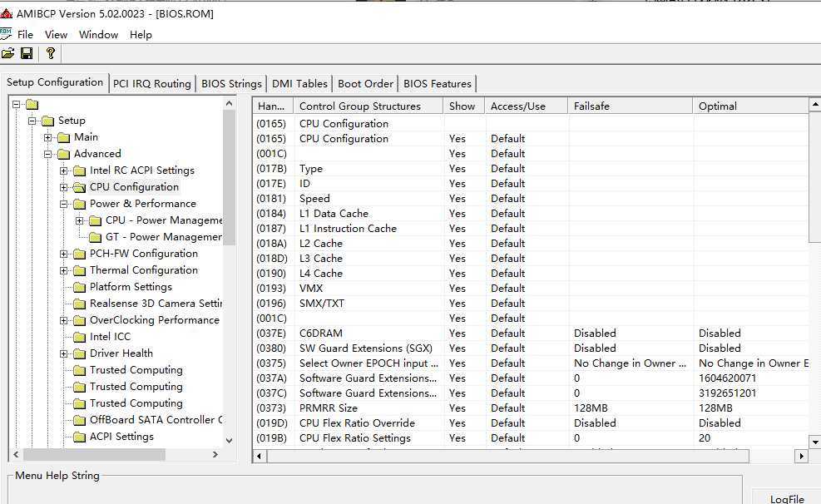Expand the PCH-FW Configuration node
The width and height of the screenshot is (821, 504).
(63, 254)
